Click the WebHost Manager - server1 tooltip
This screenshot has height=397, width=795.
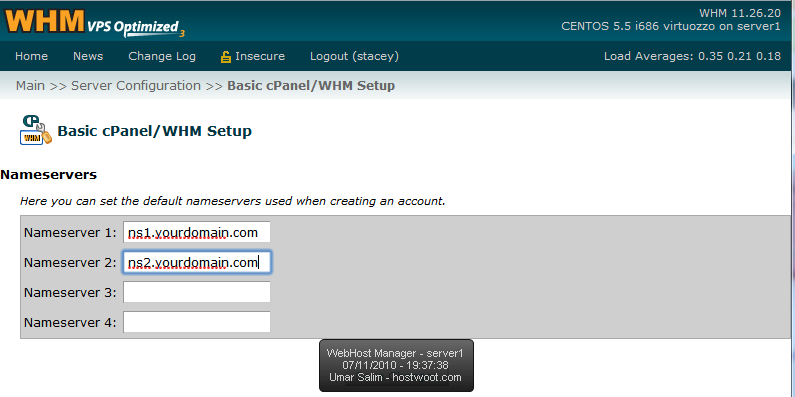coord(396,366)
